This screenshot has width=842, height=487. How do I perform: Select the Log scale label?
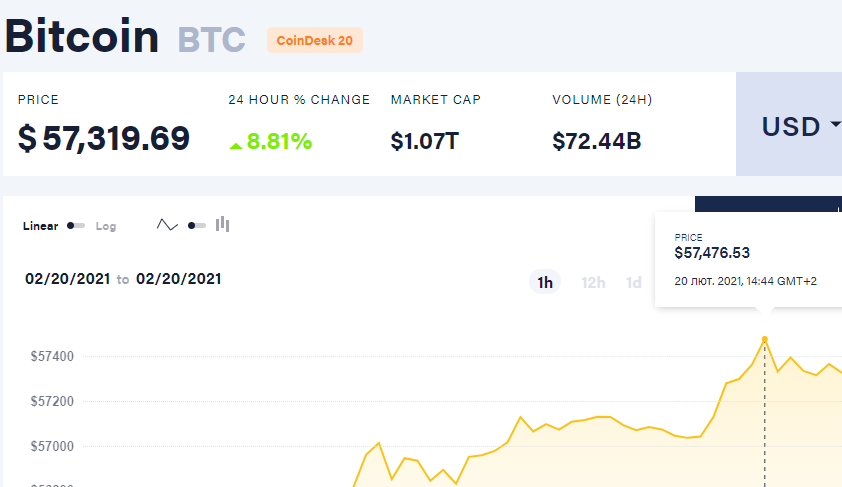(x=106, y=226)
